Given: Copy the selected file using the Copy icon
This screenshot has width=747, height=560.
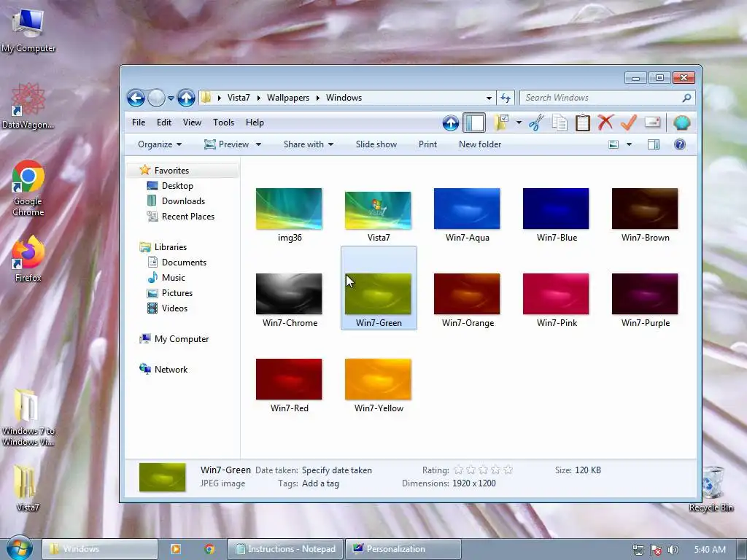Looking at the screenshot, I should tap(560, 122).
